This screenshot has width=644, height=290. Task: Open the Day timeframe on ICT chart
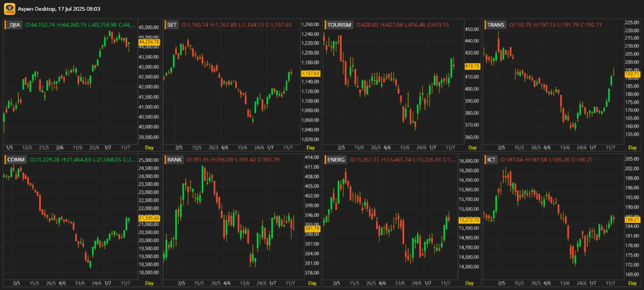point(630,283)
